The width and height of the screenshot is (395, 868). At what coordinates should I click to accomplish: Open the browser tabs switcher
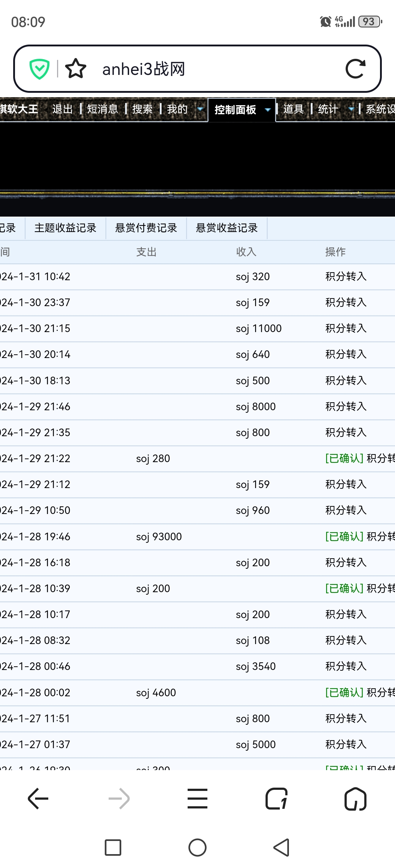276,799
